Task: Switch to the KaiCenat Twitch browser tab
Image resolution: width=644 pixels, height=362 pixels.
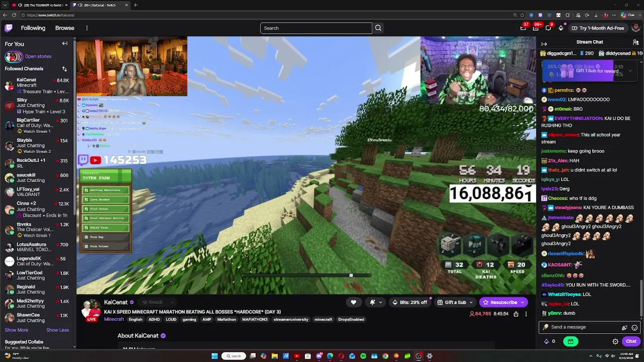Action: (x=100, y=5)
